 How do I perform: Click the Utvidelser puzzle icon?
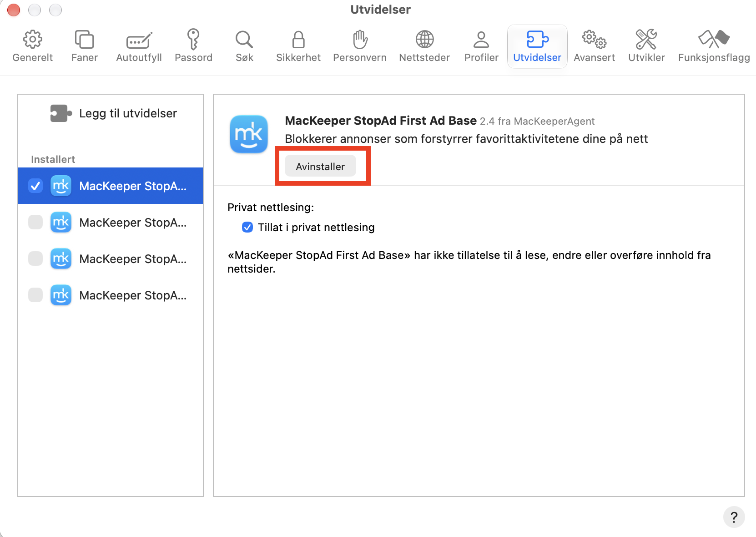coord(538,40)
